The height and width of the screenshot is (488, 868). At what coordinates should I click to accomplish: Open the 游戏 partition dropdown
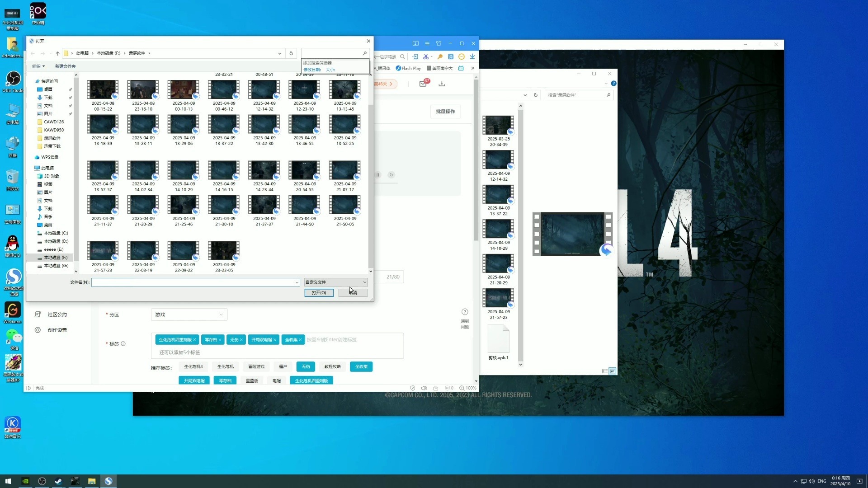189,314
